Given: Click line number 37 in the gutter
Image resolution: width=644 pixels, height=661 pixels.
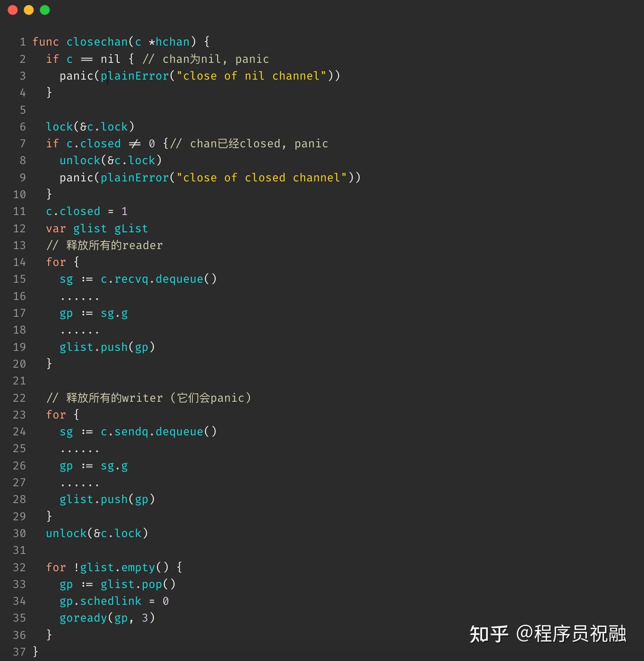Looking at the screenshot, I should tap(19, 652).
